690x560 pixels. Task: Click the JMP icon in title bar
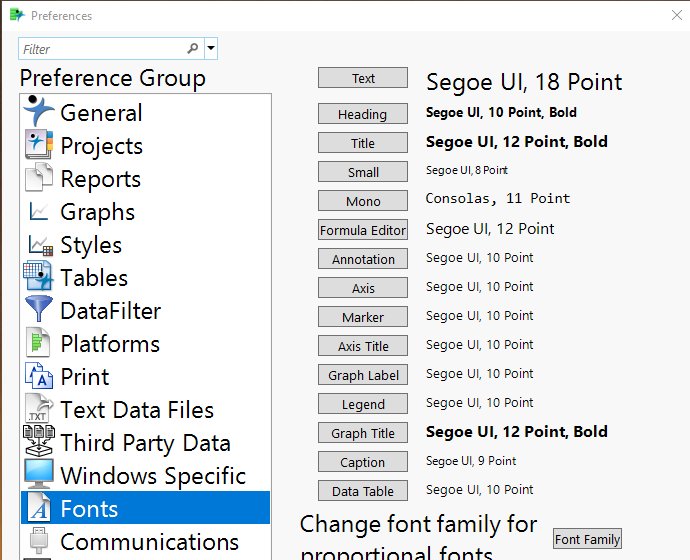[17, 15]
